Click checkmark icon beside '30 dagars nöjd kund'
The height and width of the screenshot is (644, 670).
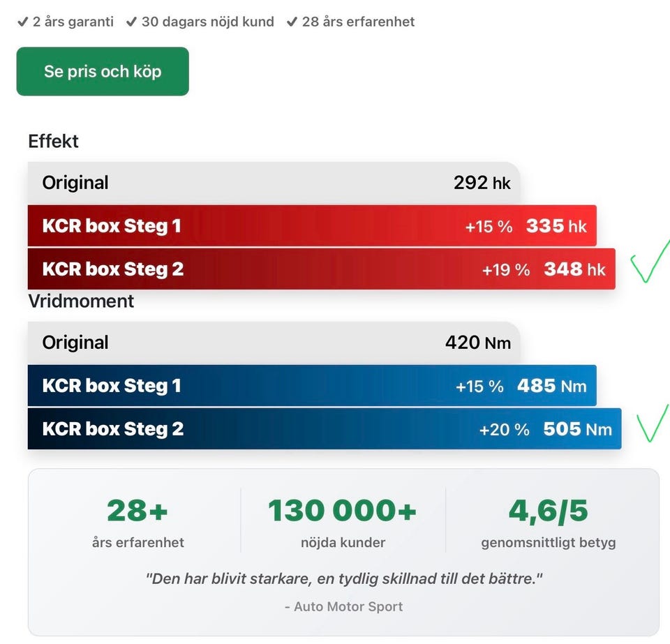[x=131, y=22]
